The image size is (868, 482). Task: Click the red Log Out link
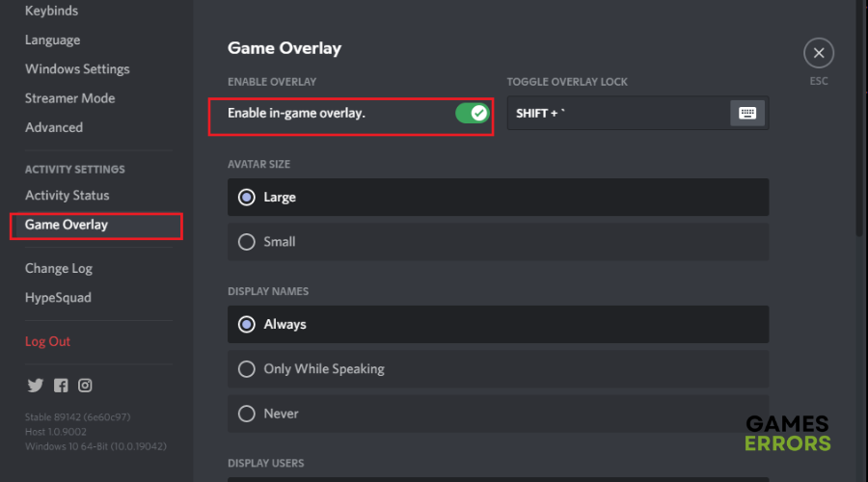coord(47,341)
